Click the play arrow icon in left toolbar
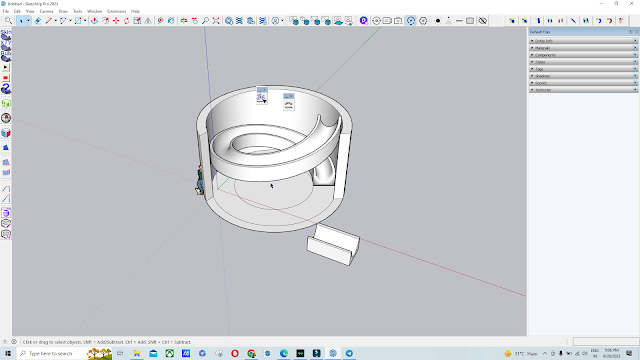Image resolution: width=640 pixels, height=360 pixels. 6,67
